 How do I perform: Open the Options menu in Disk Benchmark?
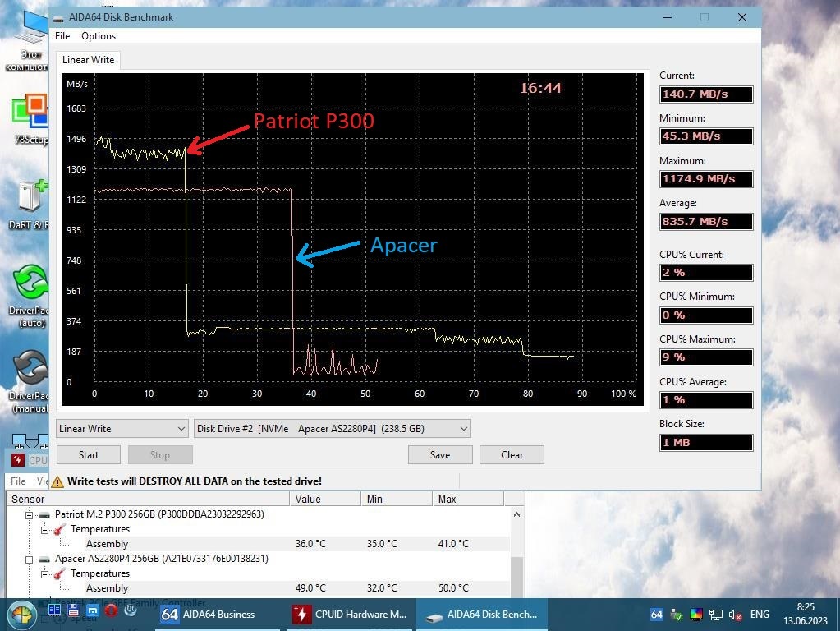pos(99,36)
